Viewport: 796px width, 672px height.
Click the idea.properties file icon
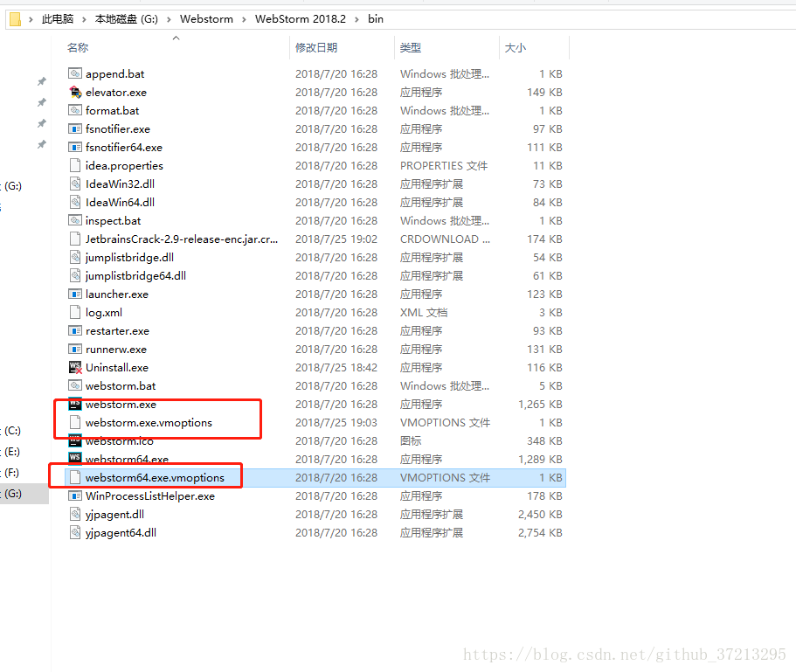pyautogui.click(x=75, y=165)
